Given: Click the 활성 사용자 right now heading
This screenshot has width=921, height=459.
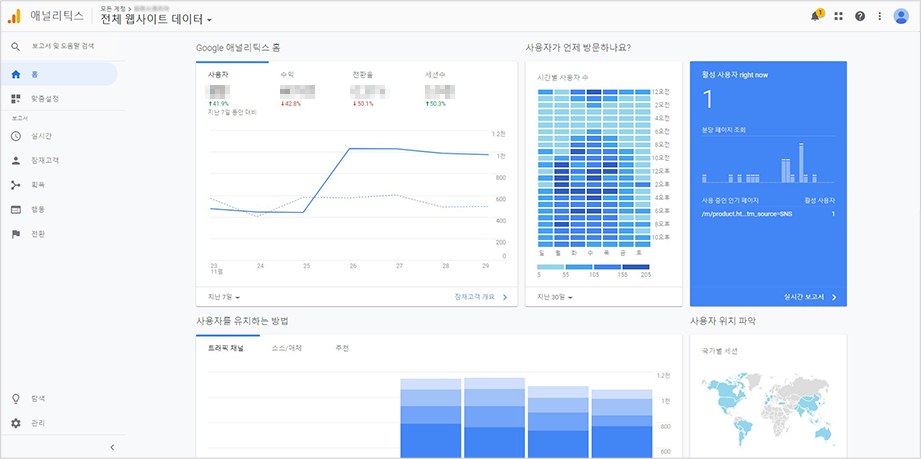Looking at the screenshot, I should pyautogui.click(x=735, y=75).
